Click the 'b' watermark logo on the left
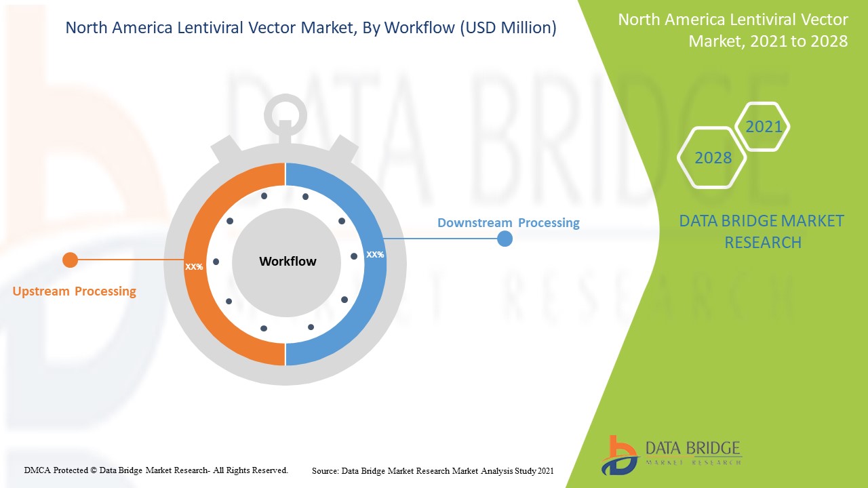868x488 pixels. pyautogui.click(x=81, y=203)
